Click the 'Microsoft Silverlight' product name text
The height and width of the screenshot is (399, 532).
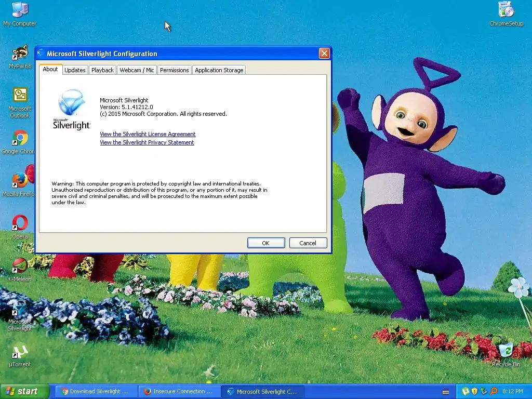click(124, 100)
